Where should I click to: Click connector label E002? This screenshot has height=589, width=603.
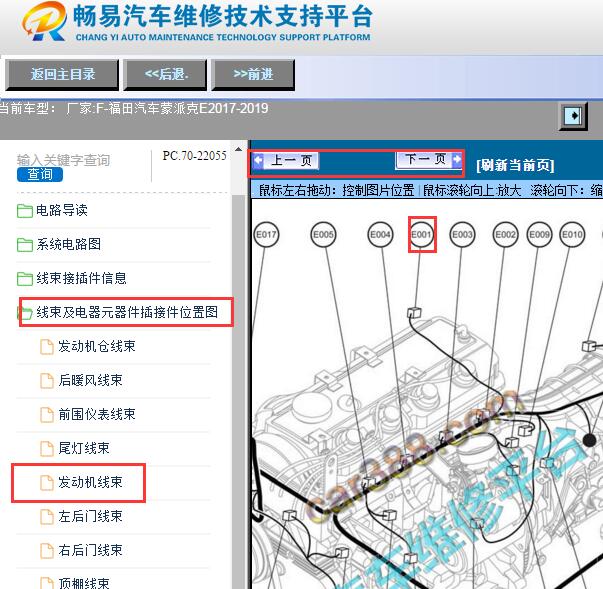506,235
